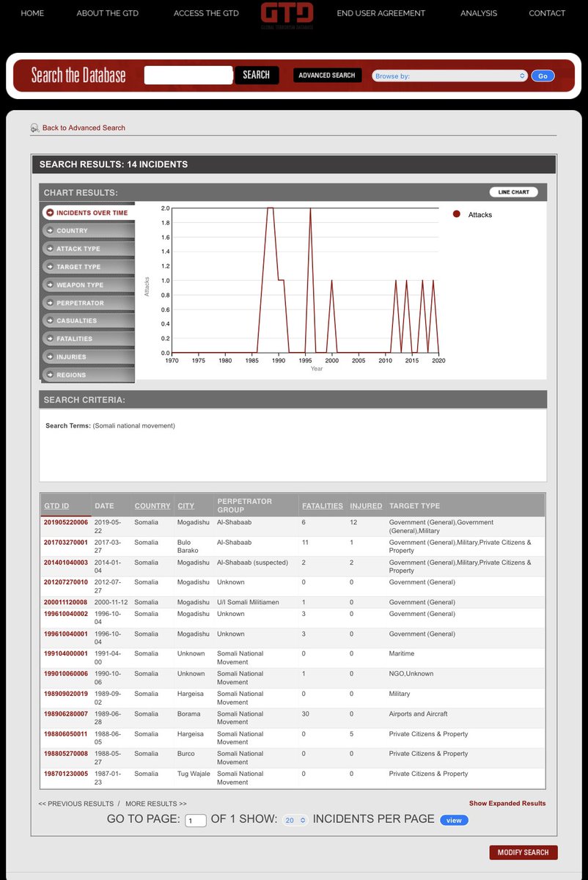Open End User Agreement page
The height and width of the screenshot is (880, 588).
pyautogui.click(x=381, y=13)
